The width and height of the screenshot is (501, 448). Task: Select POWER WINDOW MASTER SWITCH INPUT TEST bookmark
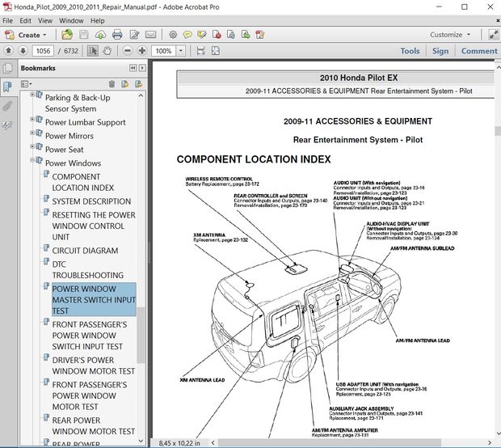click(94, 300)
